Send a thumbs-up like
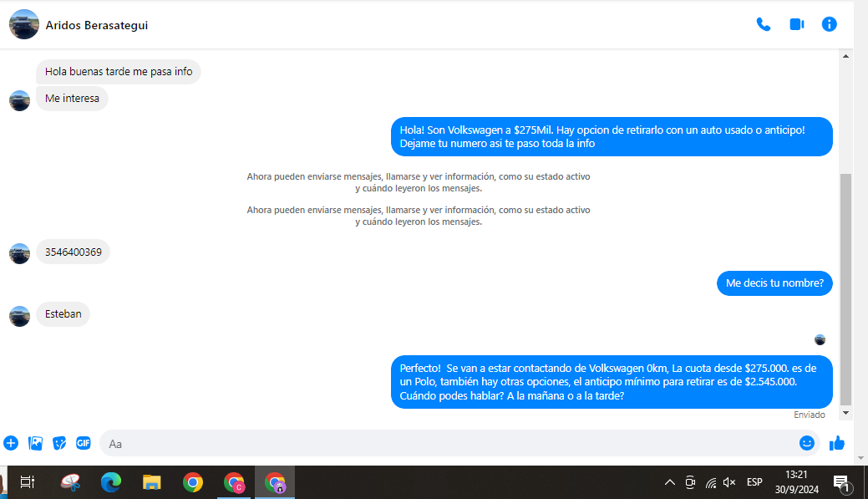Image resolution: width=868 pixels, height=499 pixels. coord(836,443)
